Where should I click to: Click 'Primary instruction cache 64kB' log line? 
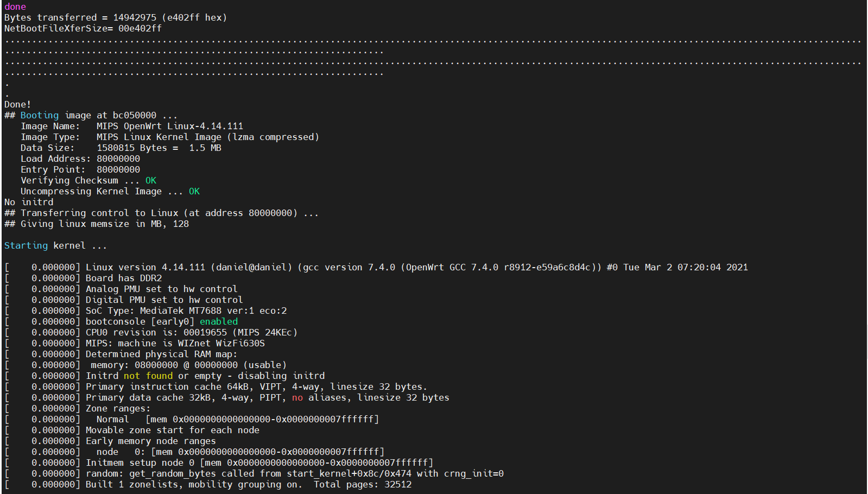[216, 387]
